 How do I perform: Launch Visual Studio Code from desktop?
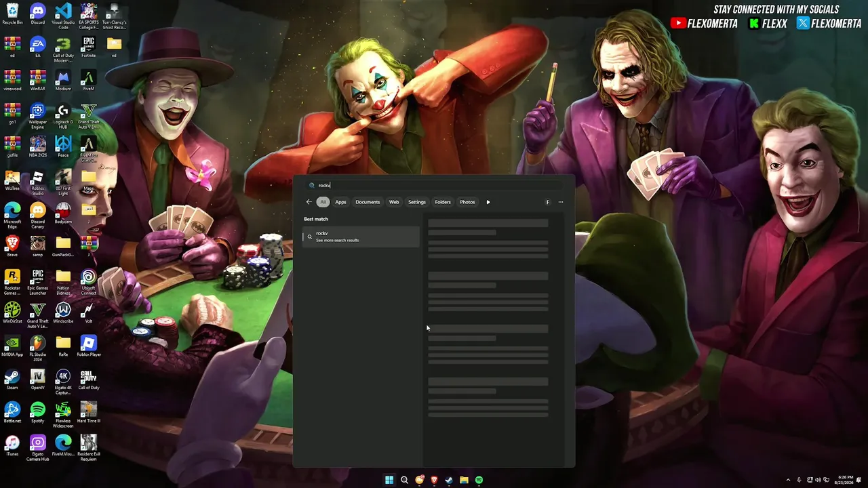tap(63, 16)
